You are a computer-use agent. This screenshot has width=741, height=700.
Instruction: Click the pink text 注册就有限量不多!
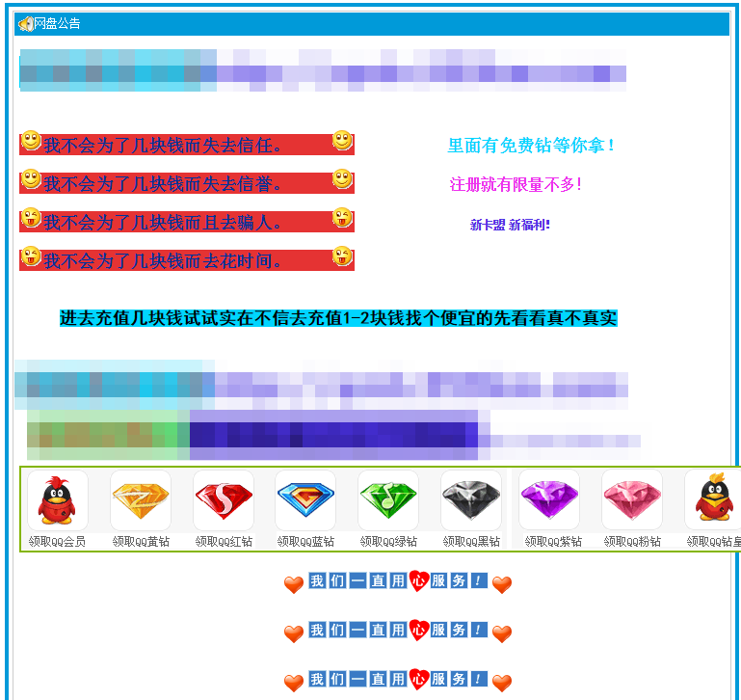coord(516,184)
